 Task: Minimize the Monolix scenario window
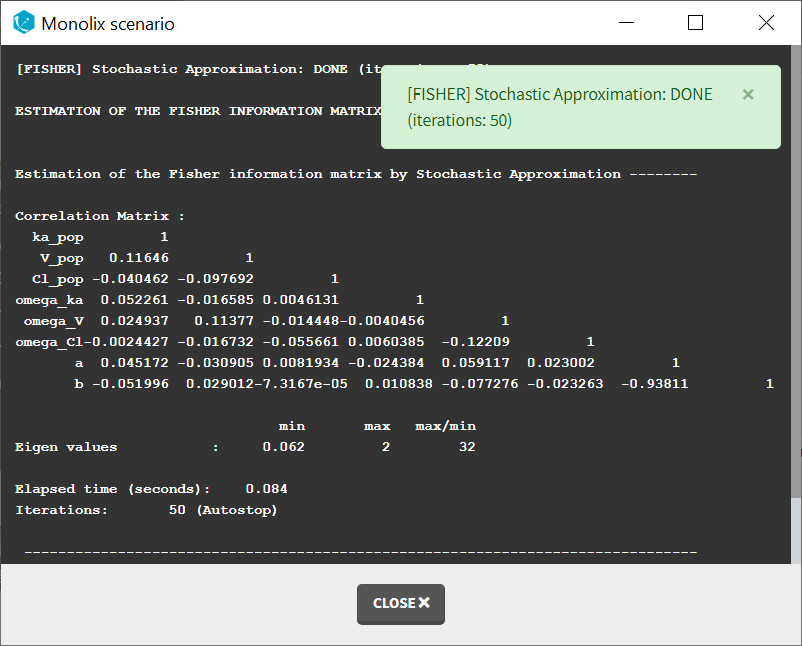[625, 23]
